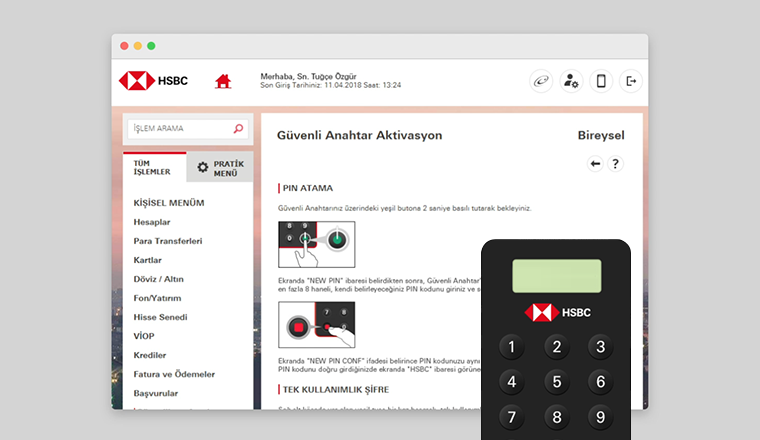The width and height of the screenshot is (760, 440).
Task: Tap key 4 on Secure Key device
Action: (511, 382)
